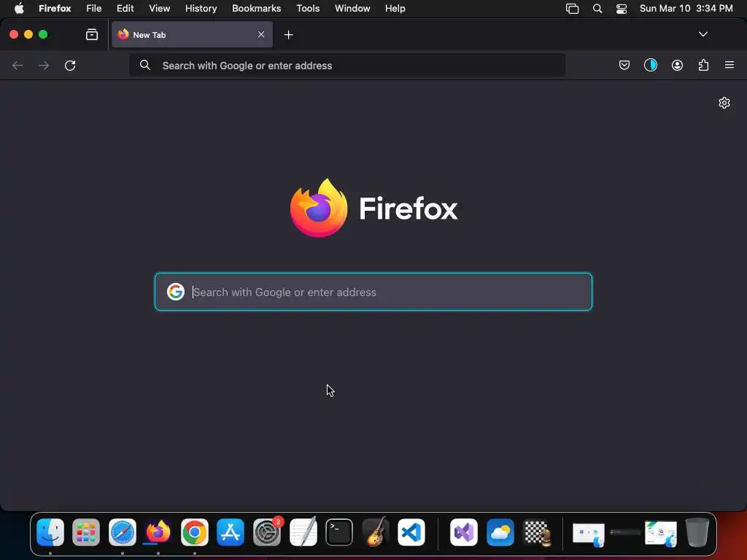Open the Firefox account menu
The height and width of the screenshot is (560, 747).
click(677, 65)
